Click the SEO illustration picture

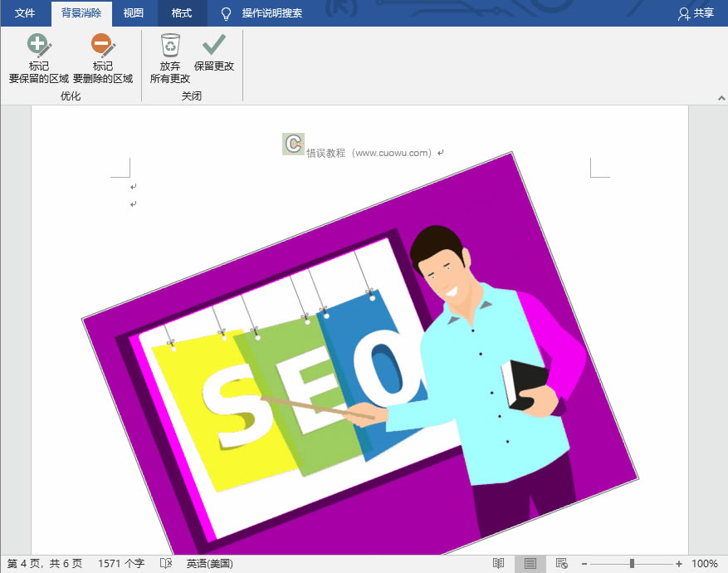pos(359,353)
